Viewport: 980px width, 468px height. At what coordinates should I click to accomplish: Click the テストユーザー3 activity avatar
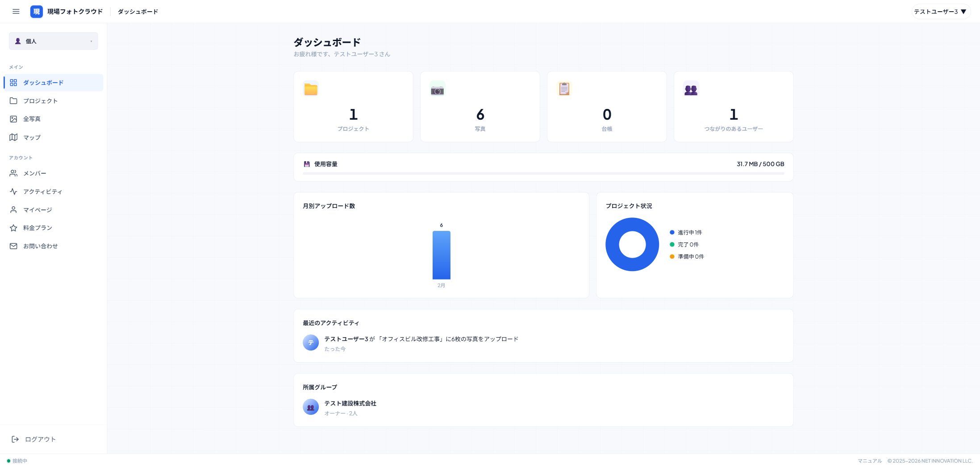(x=311, y=343)
